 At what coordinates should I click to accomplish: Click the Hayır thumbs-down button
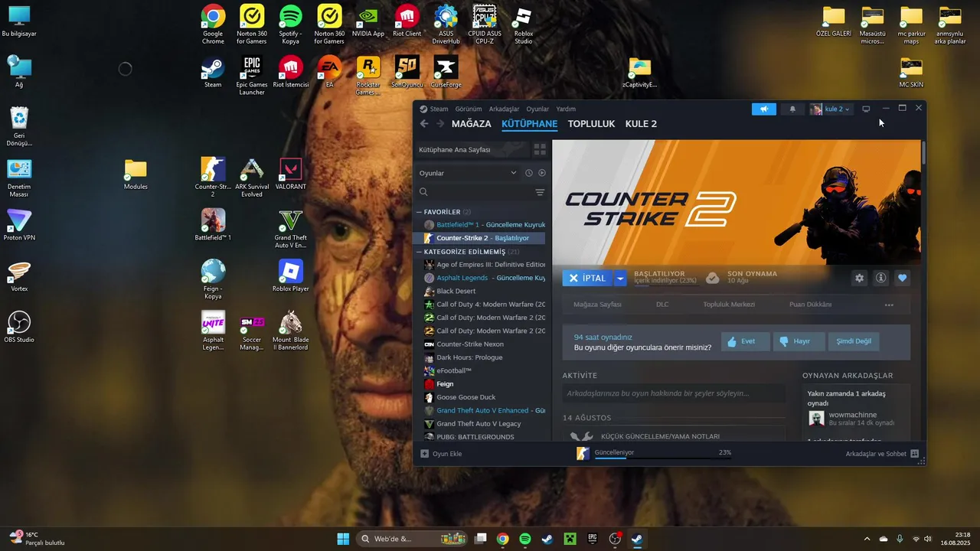799,341
